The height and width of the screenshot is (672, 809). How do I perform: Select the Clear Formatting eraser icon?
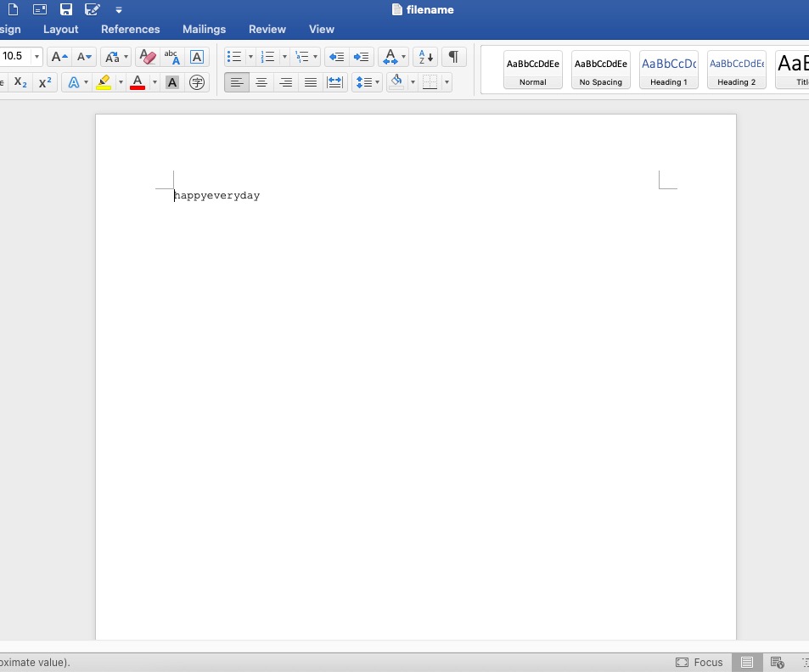pyautogui.click(x=147, y=56)
